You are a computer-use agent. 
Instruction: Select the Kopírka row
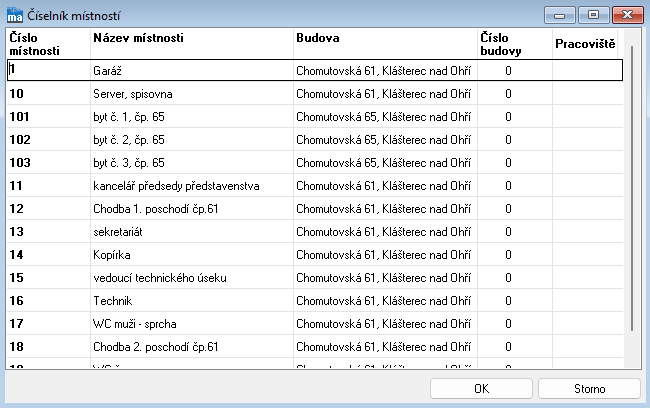pos(315,255)
